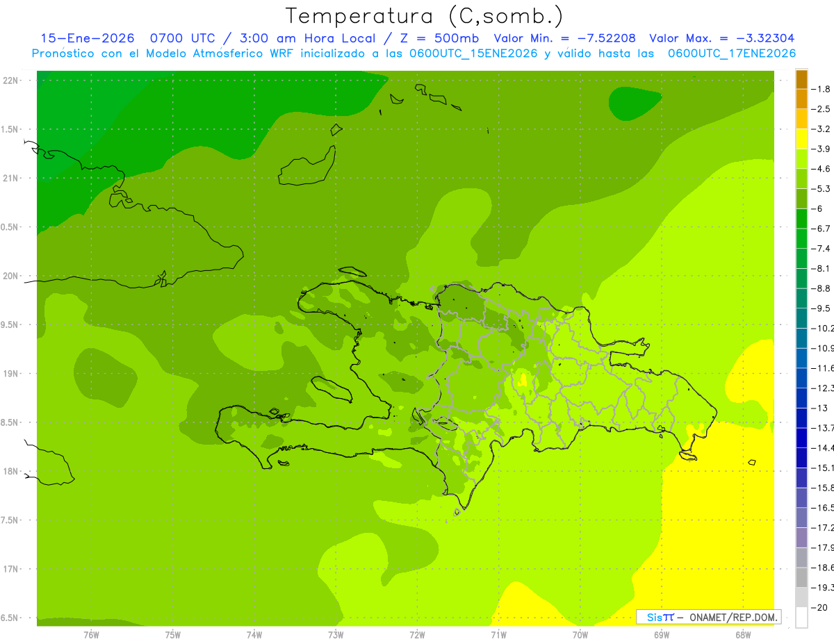Click the "-2.5" legend value

pos(821,109)
